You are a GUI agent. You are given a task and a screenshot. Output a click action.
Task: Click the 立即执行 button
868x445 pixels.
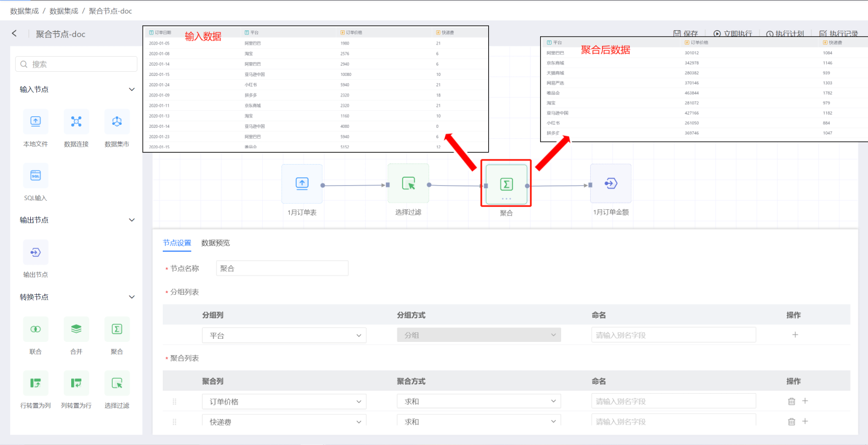point(732,34)
